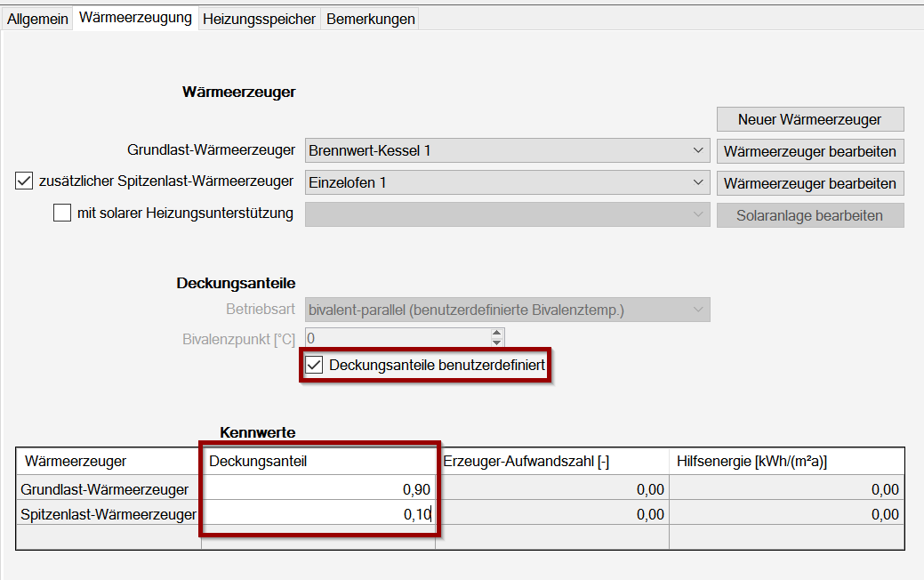Click the Neuer Wärmeerzeuger button
This screenshot has height=580, width=924.
pyautogui.click(x=809, y=119)
